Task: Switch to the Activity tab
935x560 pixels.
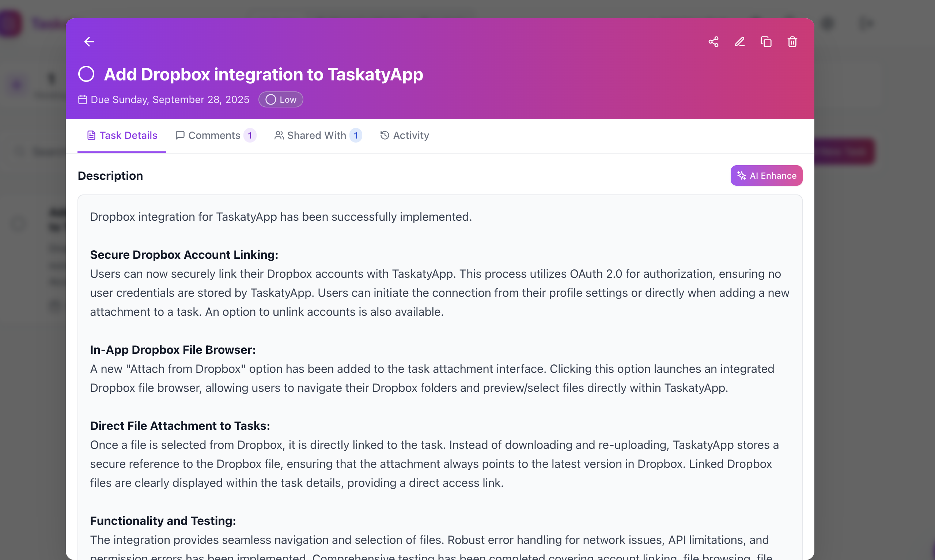Action: [x=405, y=136]
